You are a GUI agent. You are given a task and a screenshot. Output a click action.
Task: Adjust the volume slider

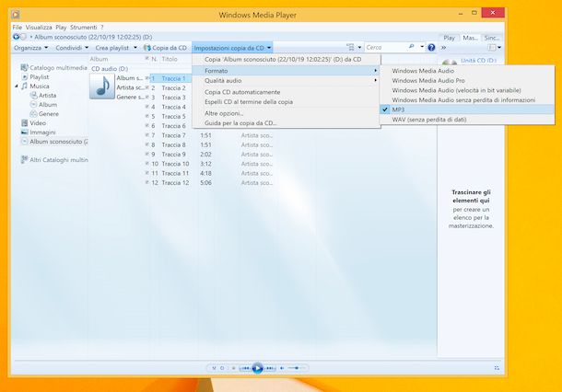coord(297,368)
